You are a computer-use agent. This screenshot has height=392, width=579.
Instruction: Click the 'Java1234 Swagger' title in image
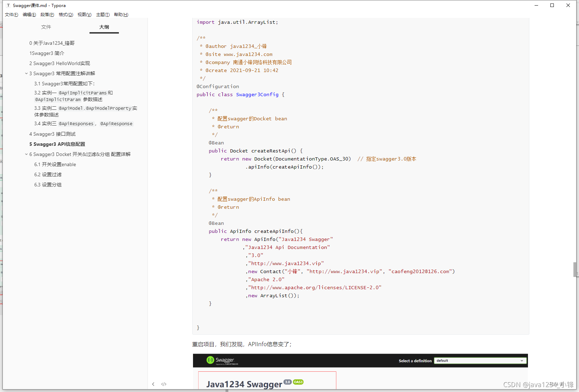[x=244, y=384]
